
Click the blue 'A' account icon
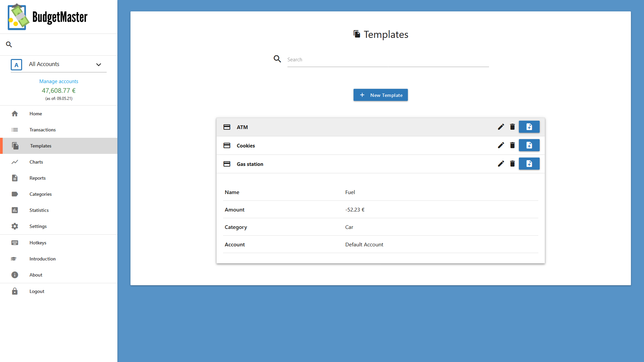16,65
